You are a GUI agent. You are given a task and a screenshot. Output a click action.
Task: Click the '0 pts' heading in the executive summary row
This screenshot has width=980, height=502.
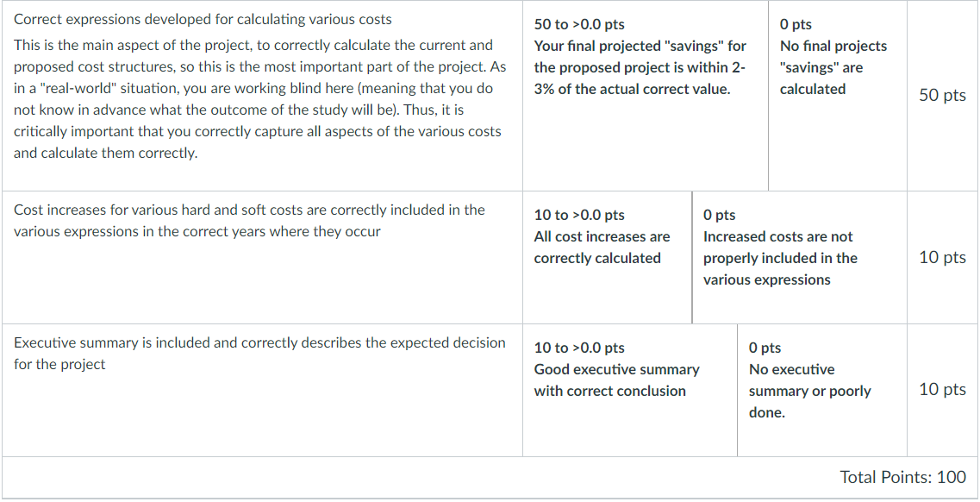point(765,348)
